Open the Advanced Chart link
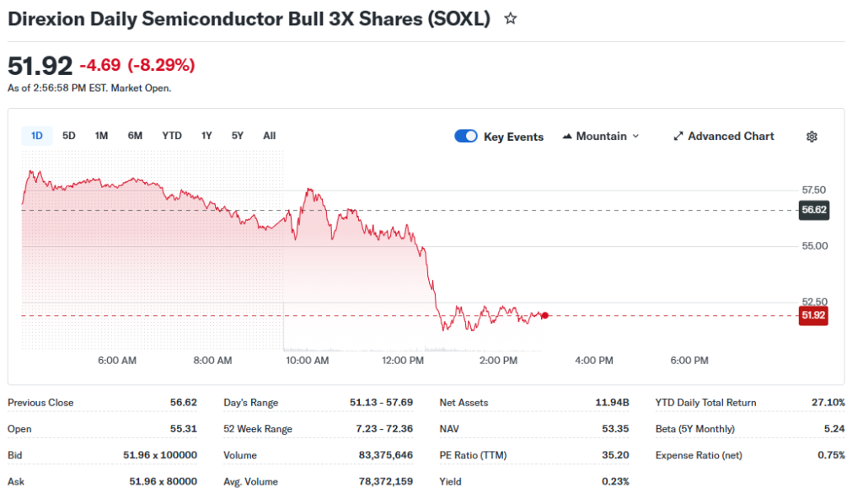The height and width of the screenshot is (504, 863). (x=730, y=137)
